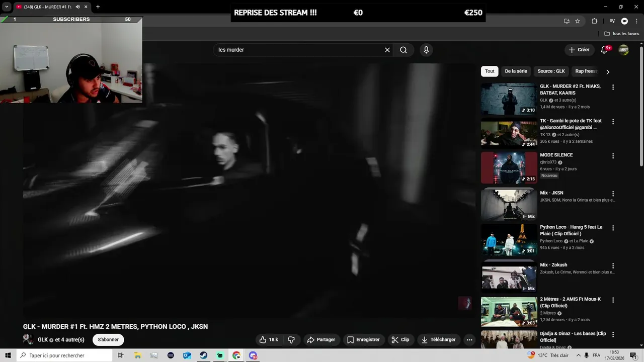Close the GLK - MURDER #1 browser tab
The width and height of the screenshot is (644, 362).
pyautogui.click(x=86, y=7)
